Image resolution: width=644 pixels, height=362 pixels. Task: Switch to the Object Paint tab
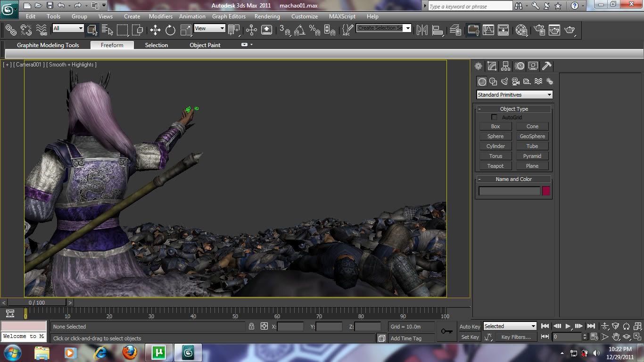[x=205, y=45]
